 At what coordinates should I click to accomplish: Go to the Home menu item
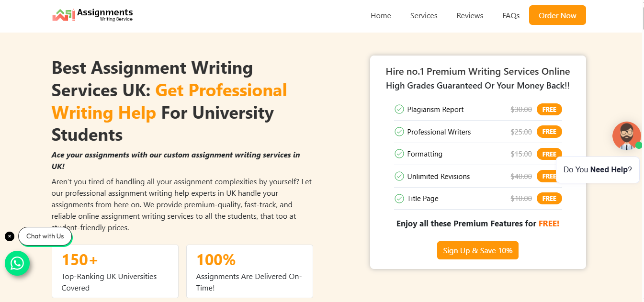[381, 16]
